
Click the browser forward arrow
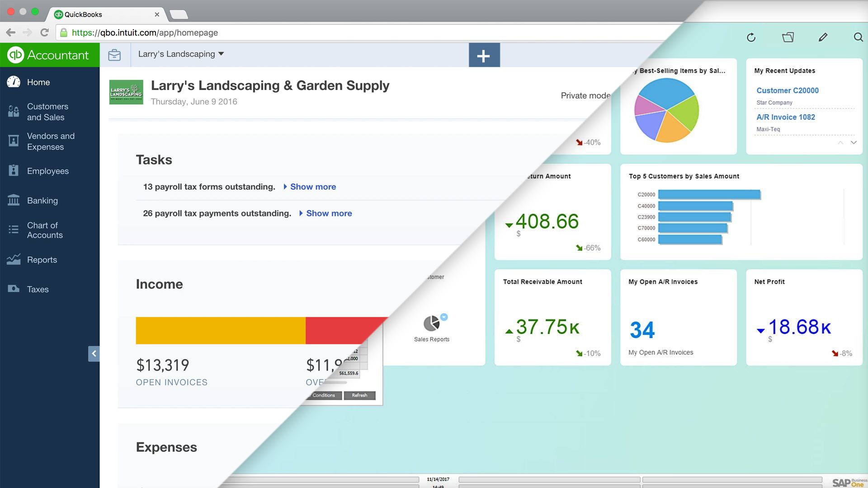tap(27, 33)
